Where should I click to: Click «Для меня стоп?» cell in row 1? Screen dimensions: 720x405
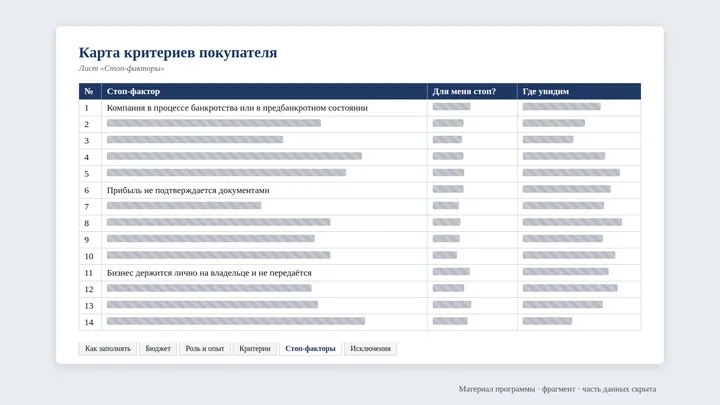[x=472, y=108]
